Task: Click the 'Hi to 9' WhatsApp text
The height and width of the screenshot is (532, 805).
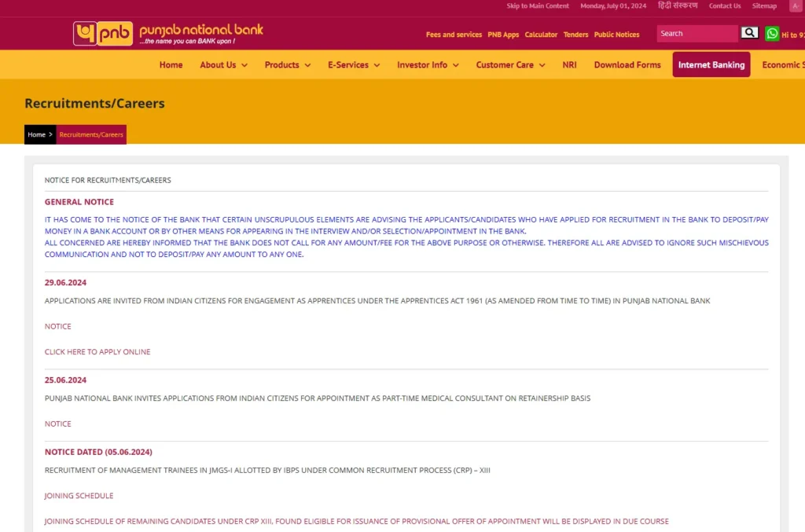Action: (x=792, y=35)
